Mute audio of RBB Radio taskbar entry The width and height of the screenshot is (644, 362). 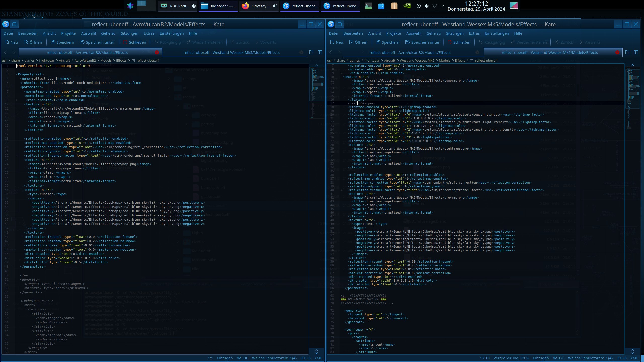tap(193, 6)
